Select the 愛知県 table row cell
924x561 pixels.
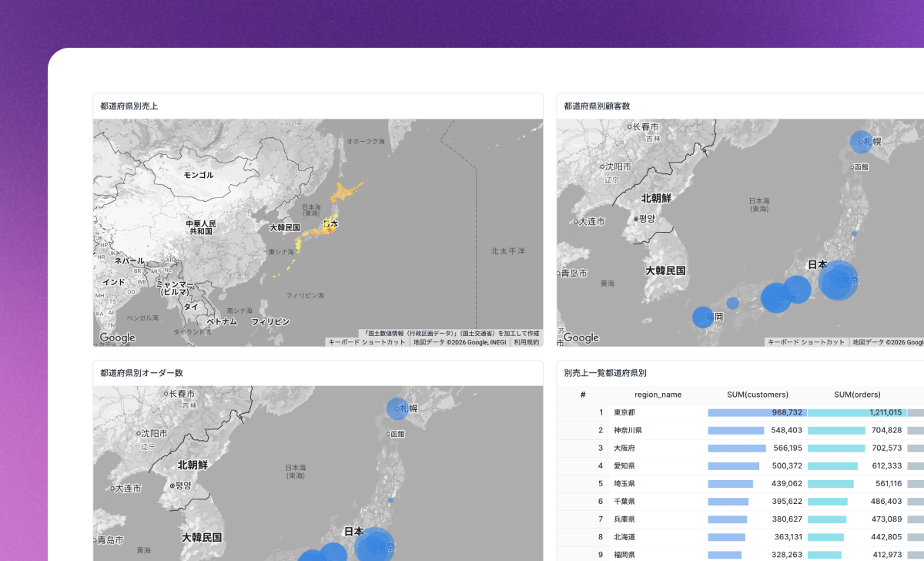click(624, 465)
